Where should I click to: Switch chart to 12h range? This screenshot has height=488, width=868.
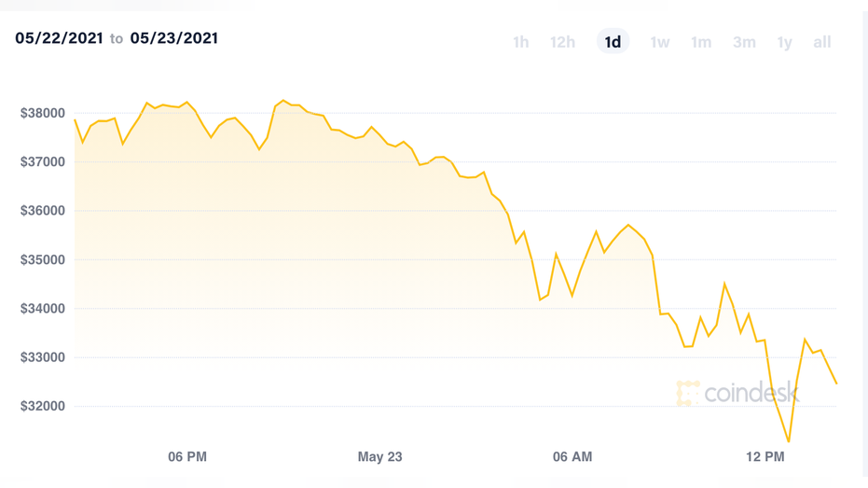click(562, 42)
